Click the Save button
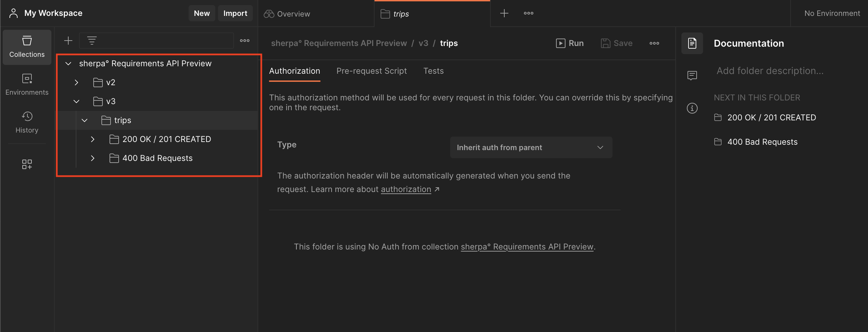 pyautogui.click(x=617, y=43)
